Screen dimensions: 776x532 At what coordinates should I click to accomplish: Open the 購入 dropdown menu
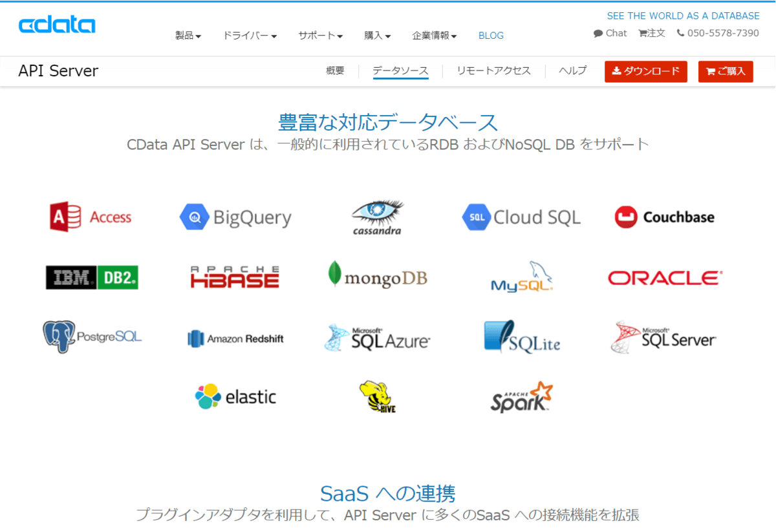[378, 36]
